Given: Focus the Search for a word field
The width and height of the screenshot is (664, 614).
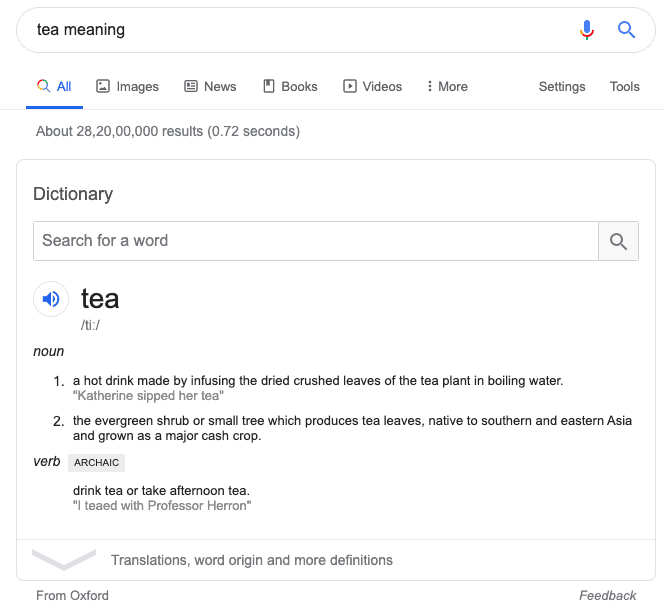Looking at the screenshot, I should [316, 241].
